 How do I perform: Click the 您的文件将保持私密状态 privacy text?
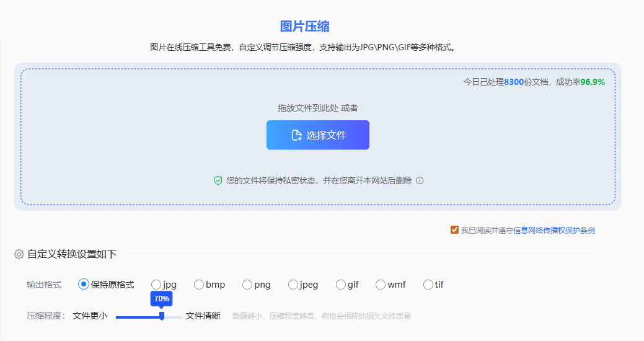pyautogui.click(x=319, y=180)
